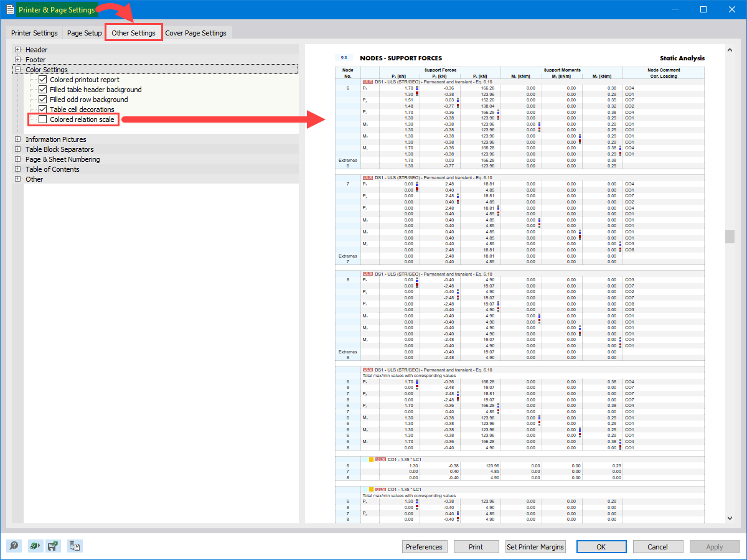
Task: Uncheck Filled table header background
Action: [42, 90]
